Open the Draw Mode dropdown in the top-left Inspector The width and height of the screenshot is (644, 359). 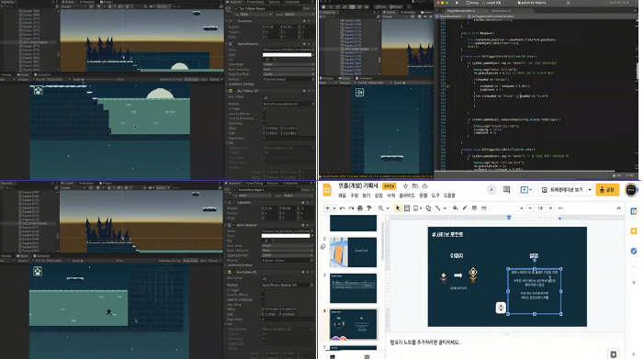(x=288, y=64)
